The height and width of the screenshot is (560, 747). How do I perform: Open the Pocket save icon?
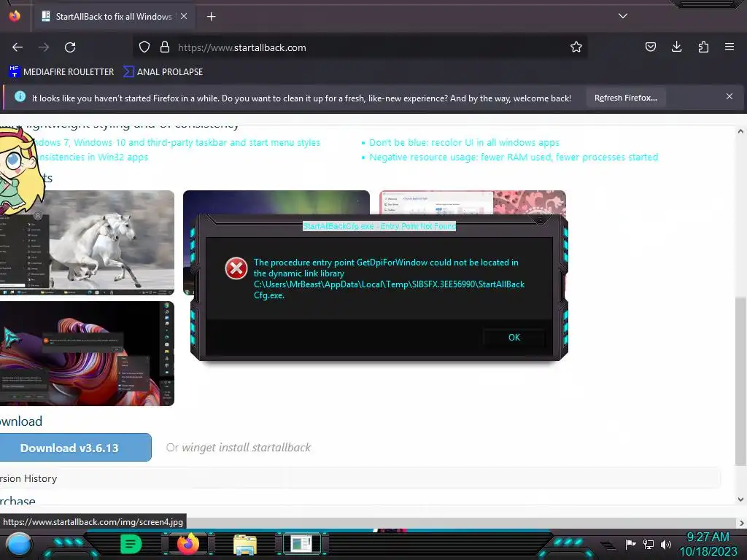(x=650, y=47)
